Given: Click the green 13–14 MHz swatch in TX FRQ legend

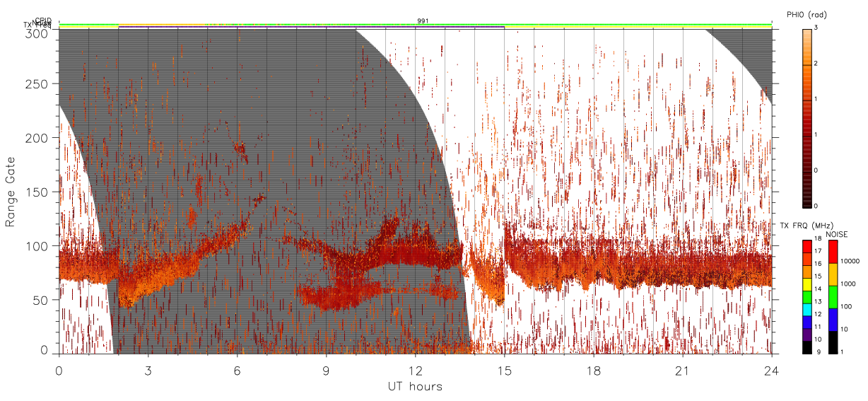Looking at the screenshot, I should (x=807, y=296).
